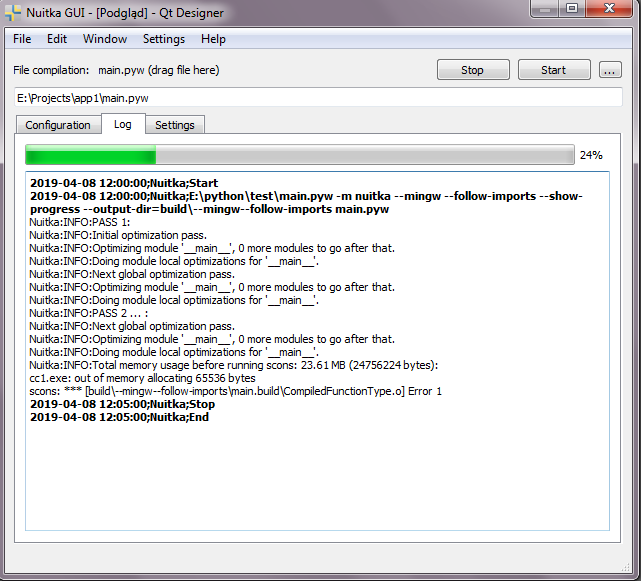Click the Start button
641x581 pixels.
554,70
